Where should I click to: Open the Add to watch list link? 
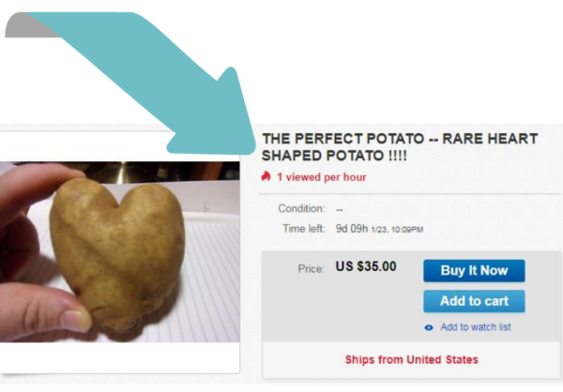[476, 327]
